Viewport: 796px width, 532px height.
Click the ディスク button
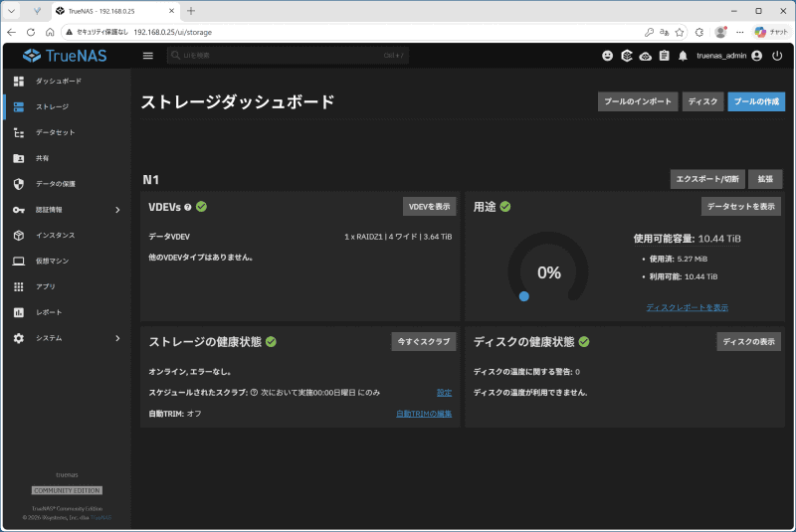click(x=702, y=101)
